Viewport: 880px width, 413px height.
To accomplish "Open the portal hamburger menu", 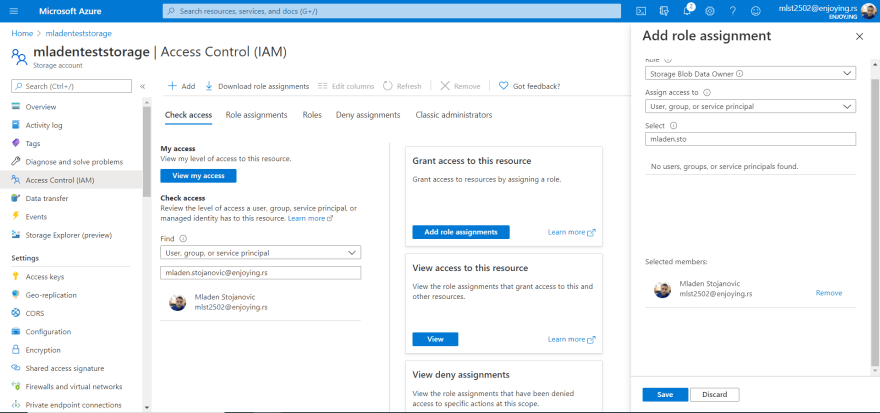I will click(14, 11).
